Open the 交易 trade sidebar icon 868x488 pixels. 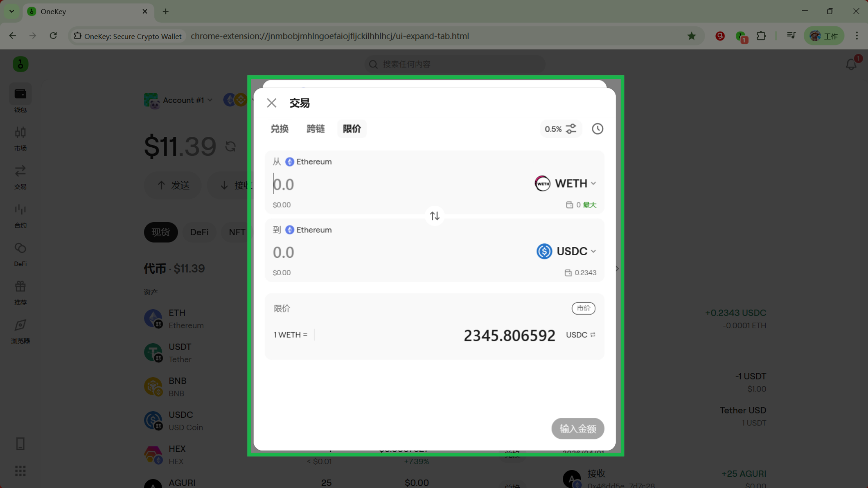(20, 177)
